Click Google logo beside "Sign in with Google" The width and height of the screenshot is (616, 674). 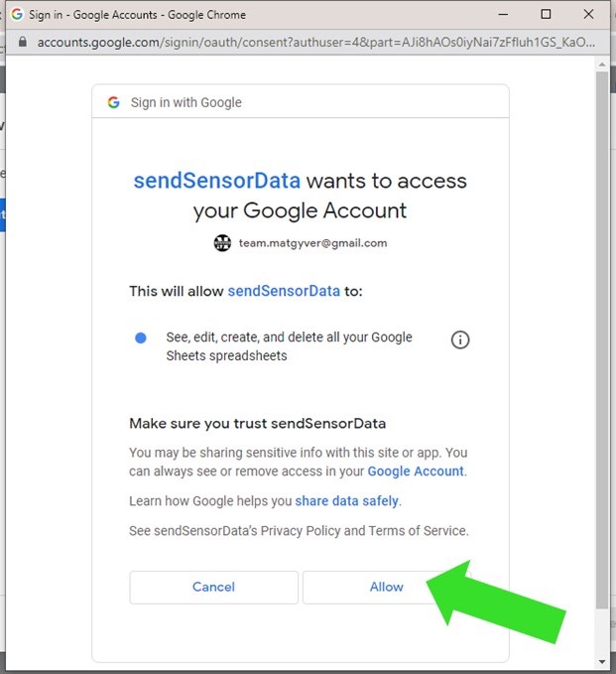(x=114, y=102)
